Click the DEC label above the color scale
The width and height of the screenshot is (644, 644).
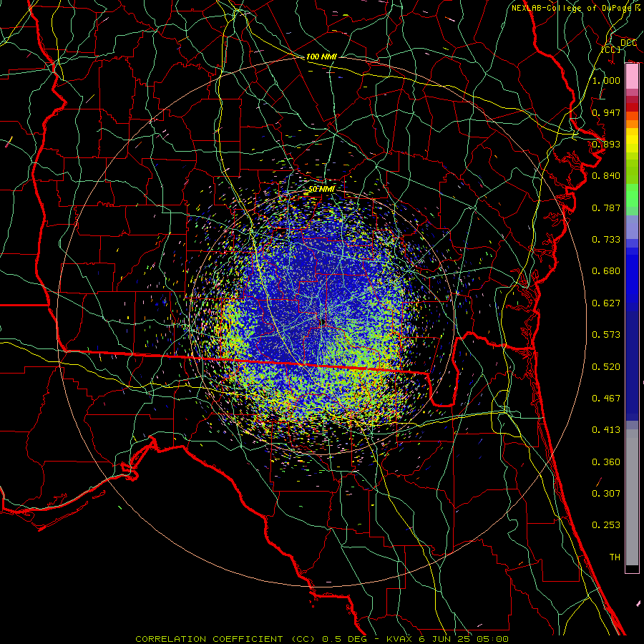coord(628,43)
